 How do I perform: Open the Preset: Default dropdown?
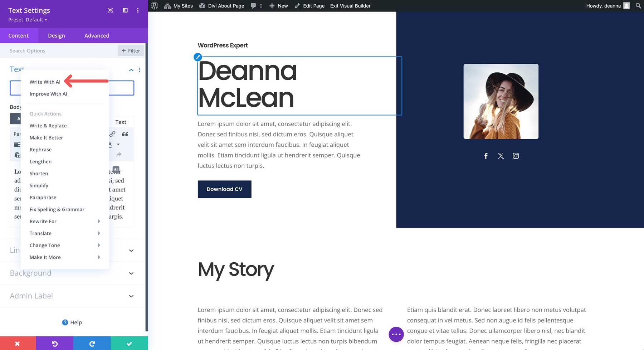point(27,20)
